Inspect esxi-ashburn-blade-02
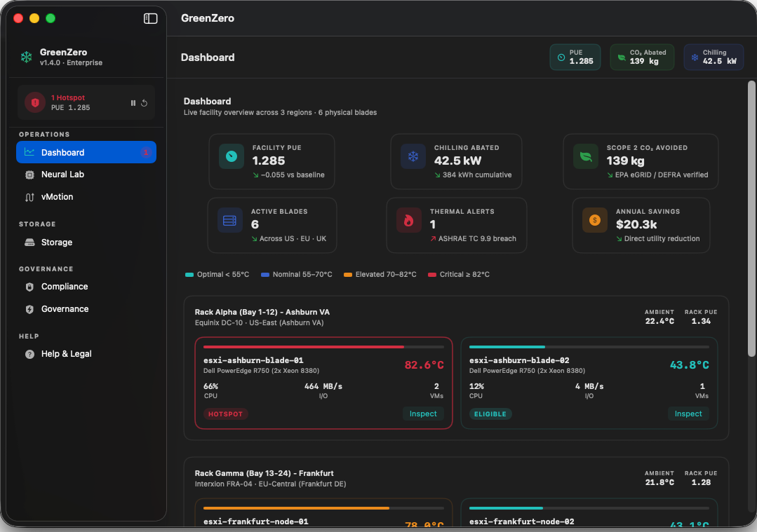 pos(688,414)
